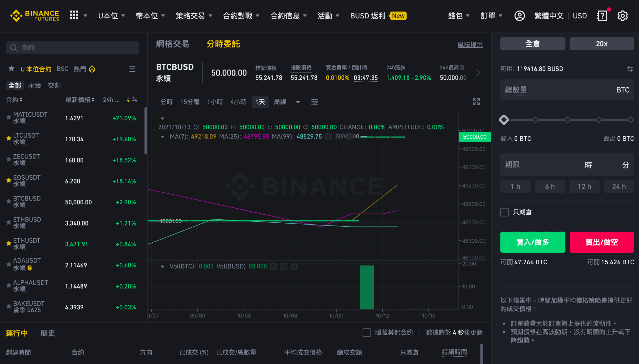639x364 pixels.
Task: Open the 合約對戰 dropdown menu
Action: 241,16
